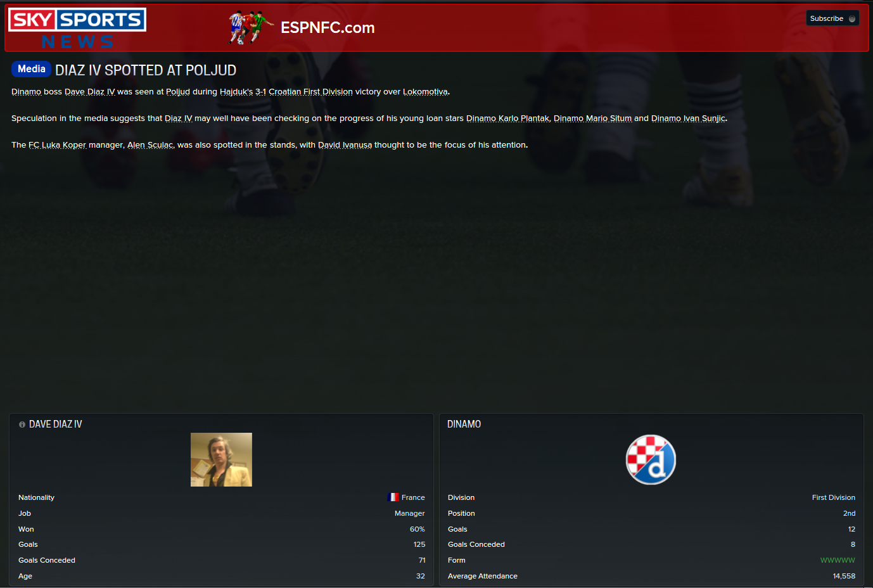
Task: Open the Poljud stadium link
Action: click(x=178, y=92)
